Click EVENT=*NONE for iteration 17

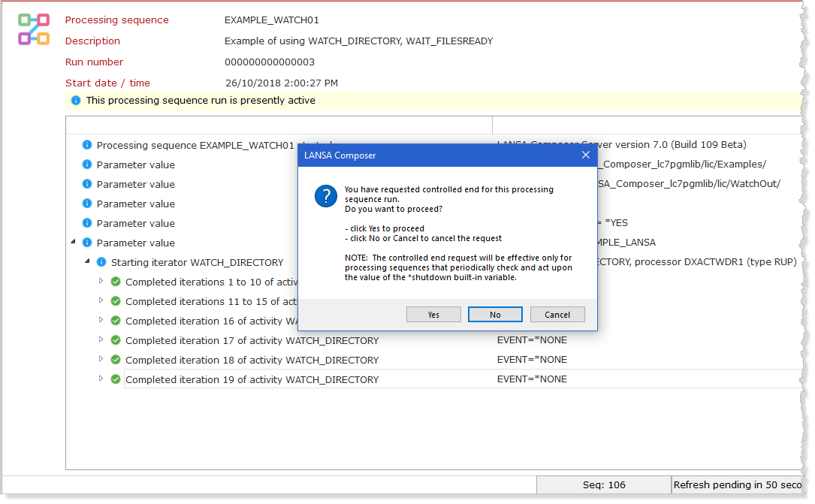(533, 340)
